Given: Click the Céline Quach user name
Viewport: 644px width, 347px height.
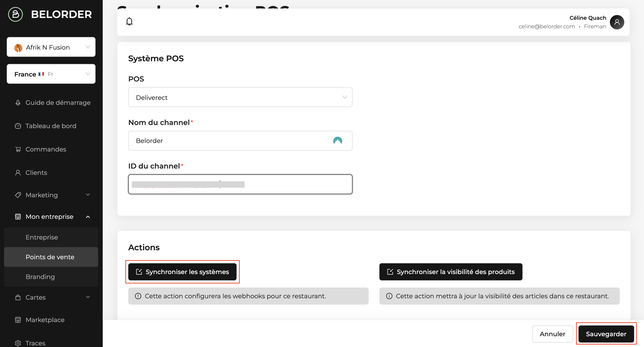Looking at the screenshot, I should [x=588, y=18].
